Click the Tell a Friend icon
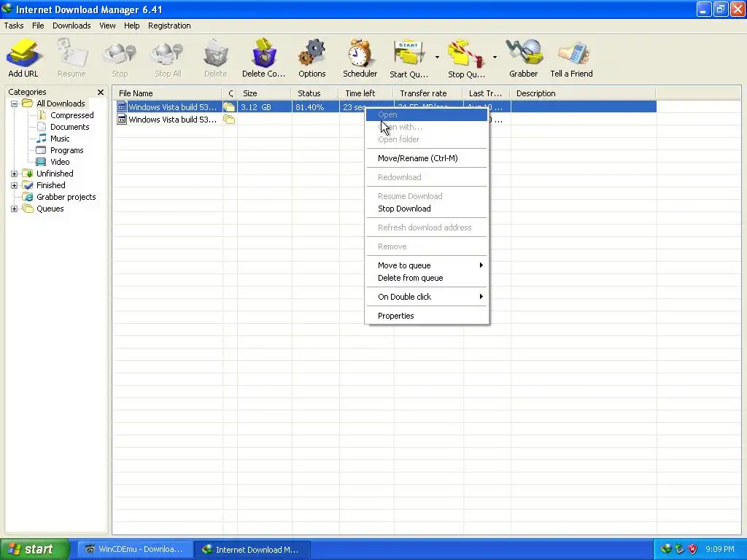The image size is (747, 560). tap(571, 58)
